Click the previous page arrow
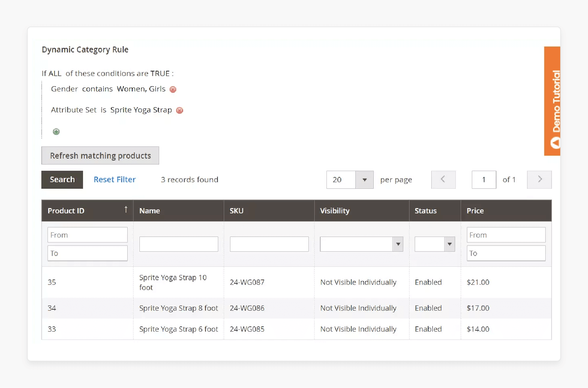This screenshot has width=588, height=388. [x=443, y=180]
